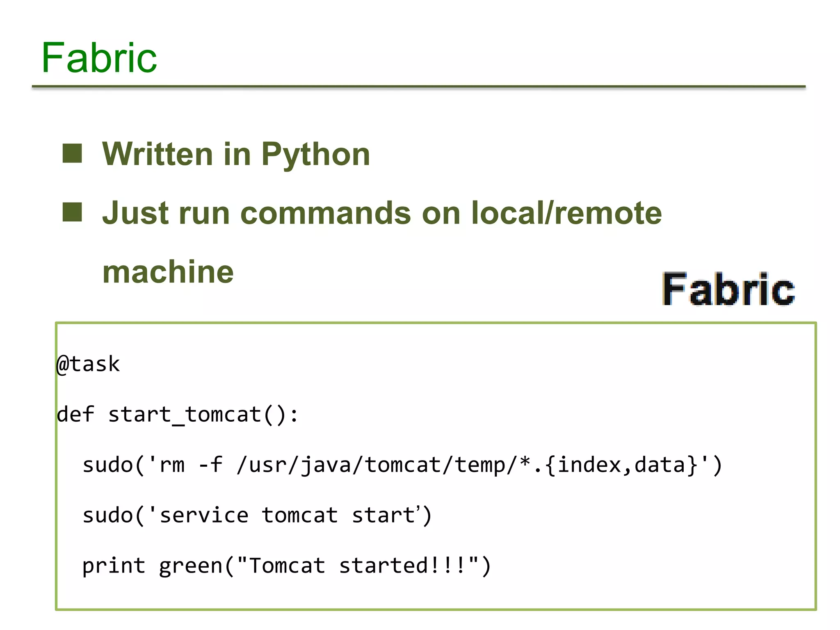Image resolution: width=840 pixels, height=630 pixels.
Task: Click the word 'machine' in the bullet
Action: click(168, 272)
